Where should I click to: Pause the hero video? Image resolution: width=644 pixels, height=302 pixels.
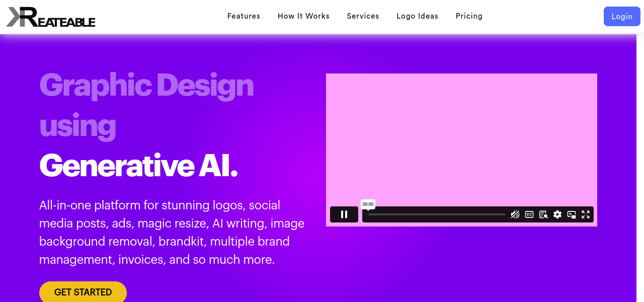pyautogui.click(x=344, y=214)
